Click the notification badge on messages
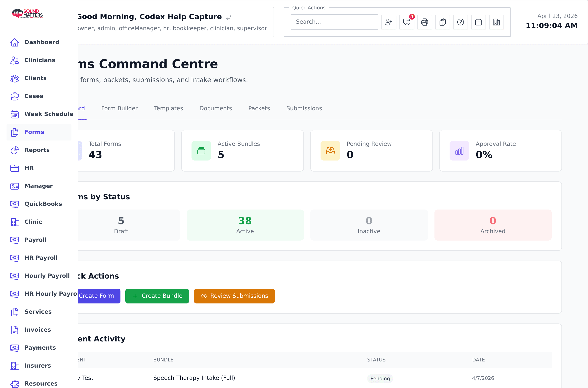Viewport: 588px width, 388px height. coord(412,17)
